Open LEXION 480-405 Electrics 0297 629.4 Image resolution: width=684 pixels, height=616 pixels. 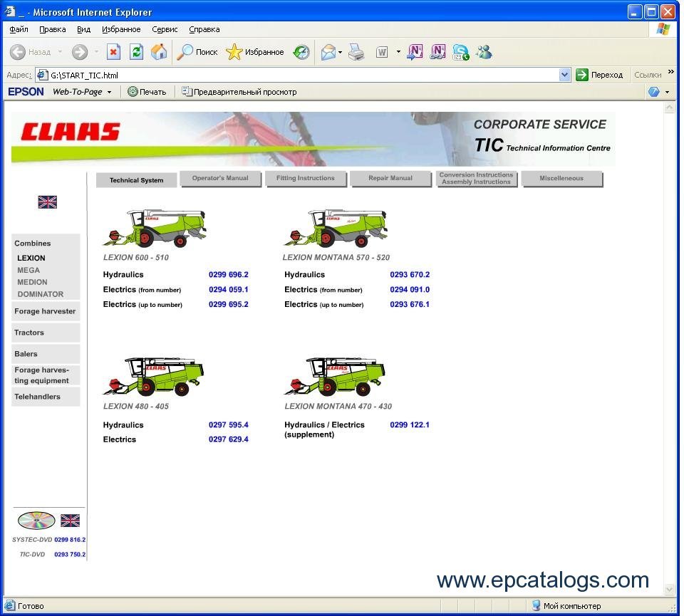(228, 439)
